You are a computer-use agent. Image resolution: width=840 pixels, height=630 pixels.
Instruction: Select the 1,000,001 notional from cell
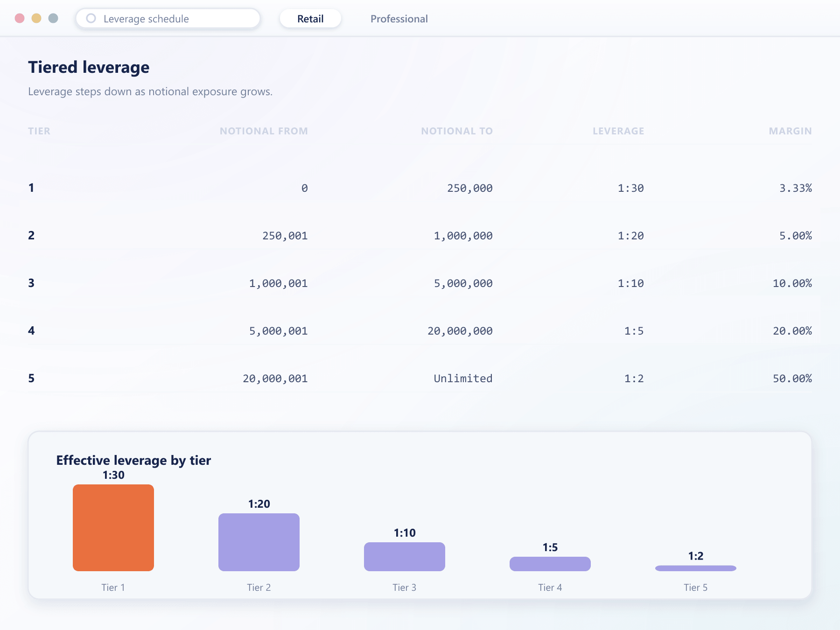(x=279, y=283)
